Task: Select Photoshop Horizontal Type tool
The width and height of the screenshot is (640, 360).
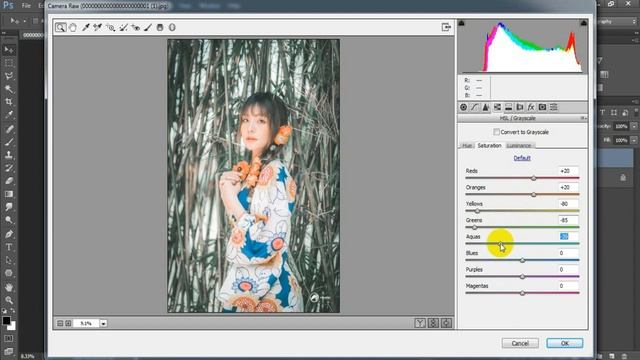Action: 9,247
